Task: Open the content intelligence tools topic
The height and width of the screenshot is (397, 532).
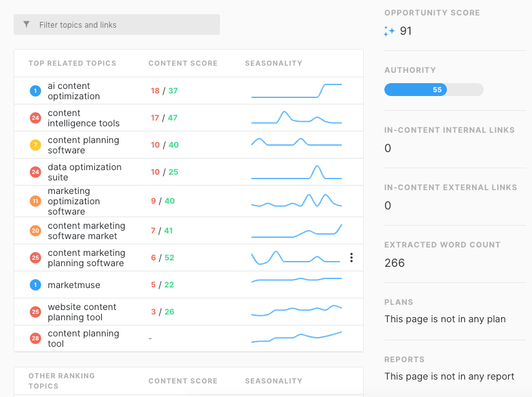Action: pos(83,118)
